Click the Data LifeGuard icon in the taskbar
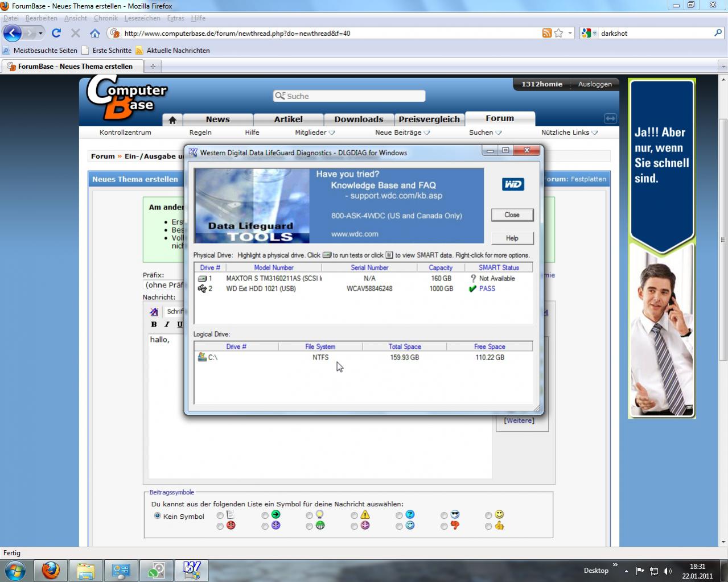Image resolution: width=728 pixels, height=582 pixels. click(x=192, y=570)
